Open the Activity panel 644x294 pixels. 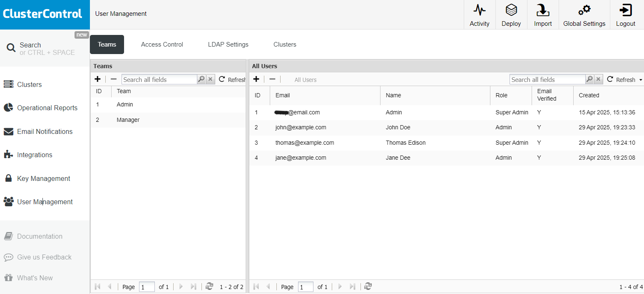pos(480,15)
